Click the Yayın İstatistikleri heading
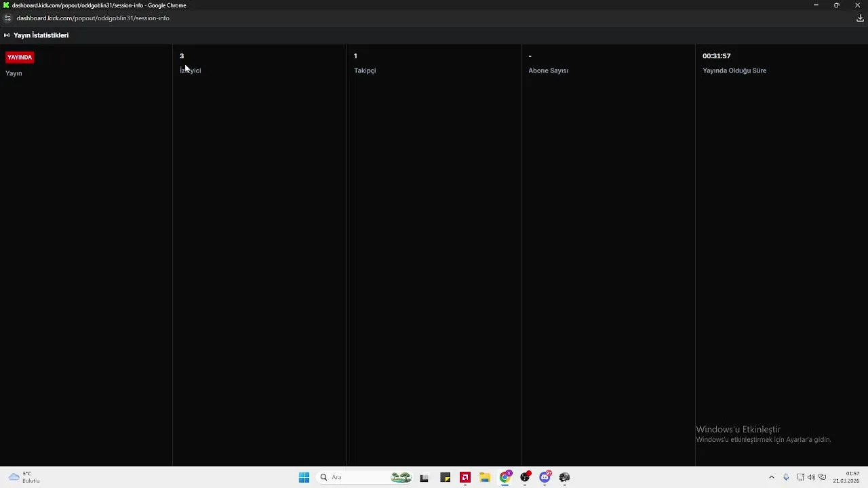 click(41, 35)
